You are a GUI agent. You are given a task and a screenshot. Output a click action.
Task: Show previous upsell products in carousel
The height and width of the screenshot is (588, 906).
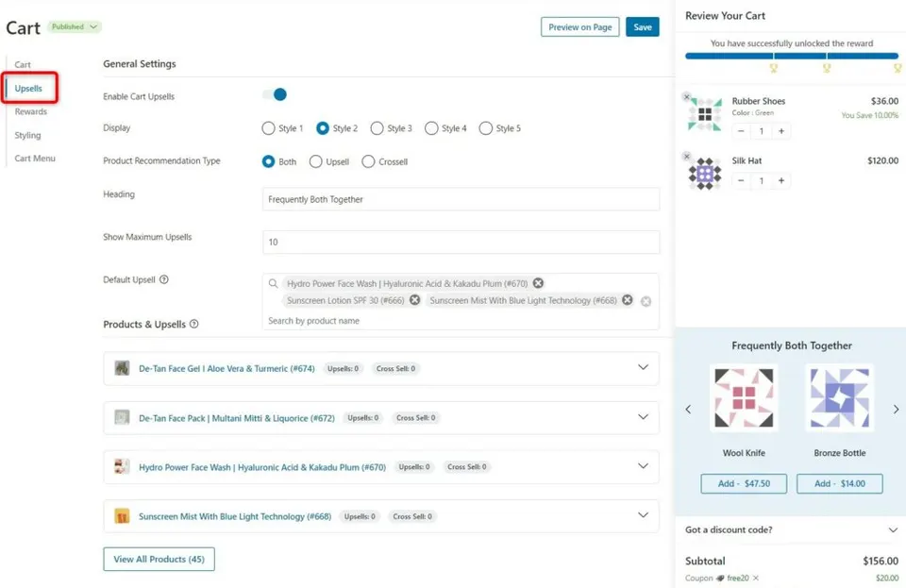tap(688, 409)
